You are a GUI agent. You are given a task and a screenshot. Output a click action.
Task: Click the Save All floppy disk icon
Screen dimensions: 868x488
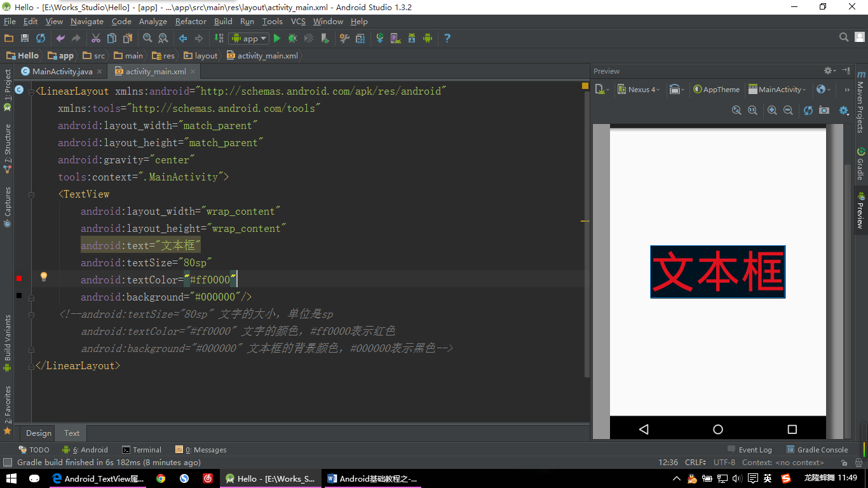coord(25,38)
